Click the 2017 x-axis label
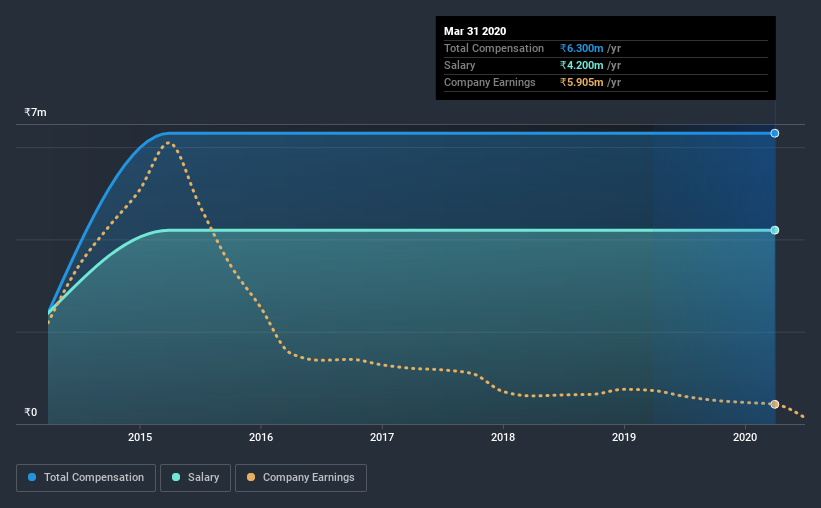 click(x=382, y=437)
